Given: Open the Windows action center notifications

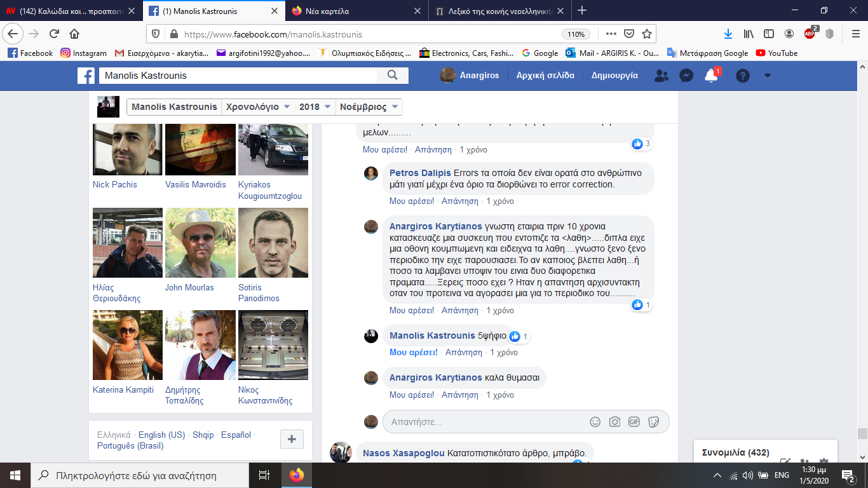Looking at the screenshot, I should click(848, 475).
